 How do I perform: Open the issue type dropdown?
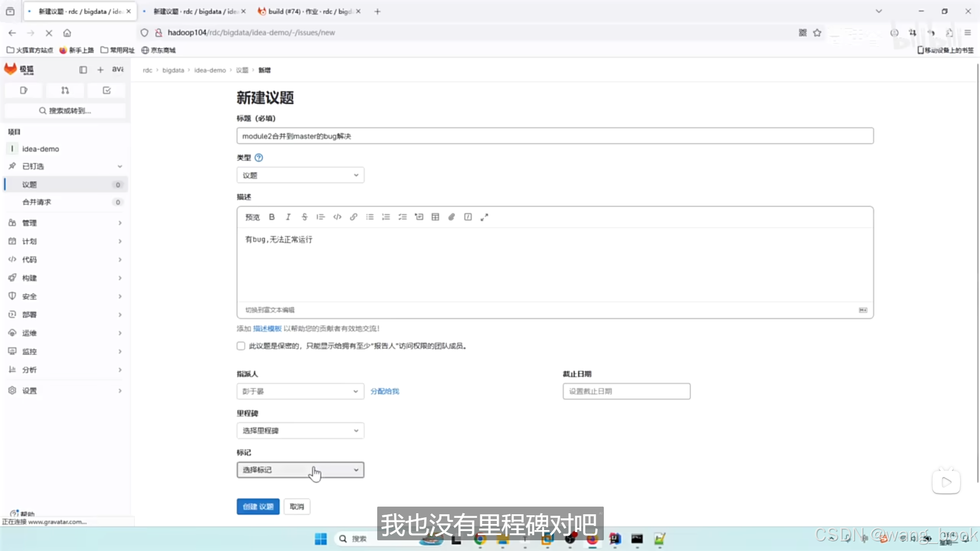(300, 175)
